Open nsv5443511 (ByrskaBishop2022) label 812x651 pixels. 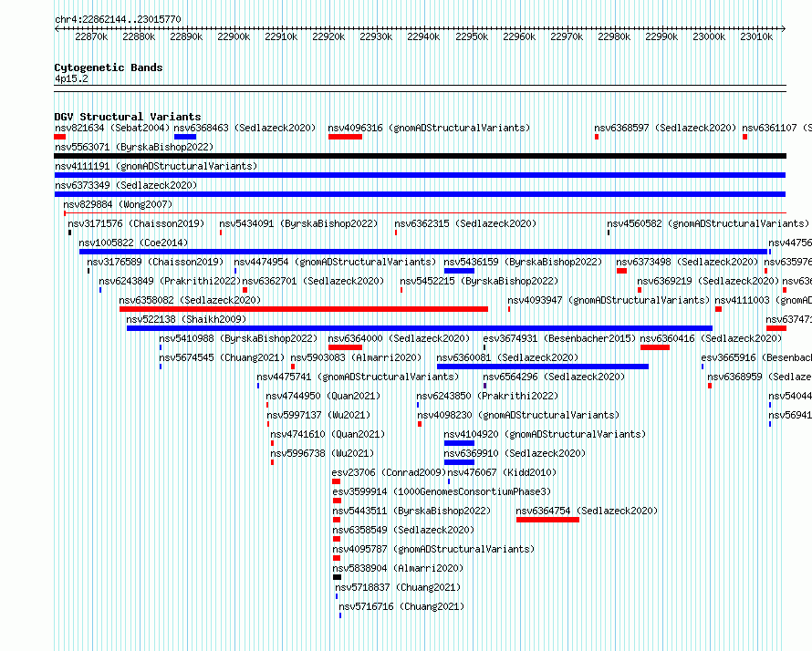[411, 511]
